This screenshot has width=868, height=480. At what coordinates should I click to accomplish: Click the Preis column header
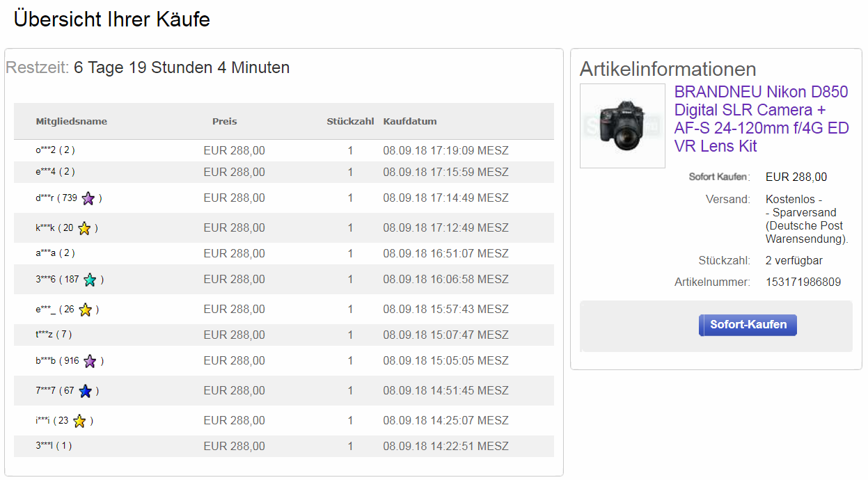click(225, 122)
